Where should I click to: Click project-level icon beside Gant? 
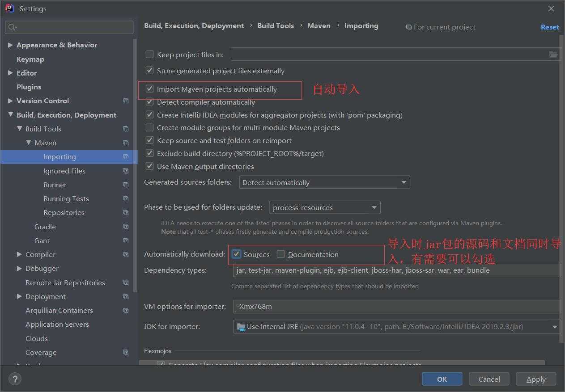[x=126, y=240]
